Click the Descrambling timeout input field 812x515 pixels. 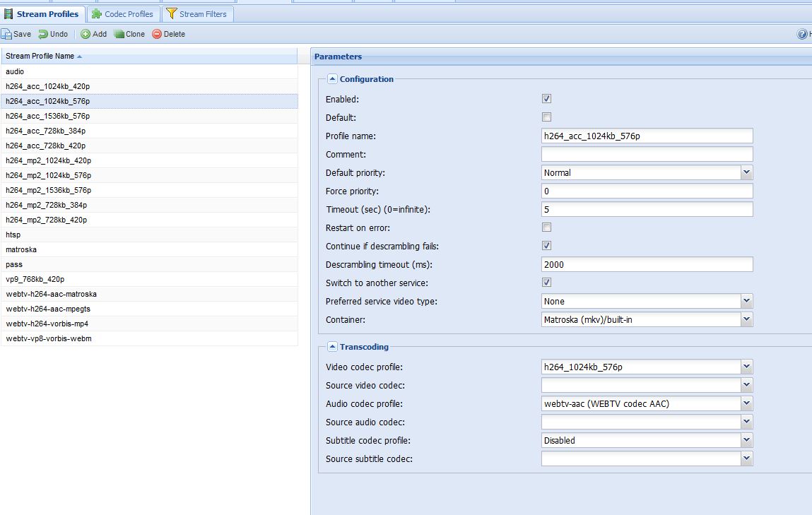click(647, 264)
